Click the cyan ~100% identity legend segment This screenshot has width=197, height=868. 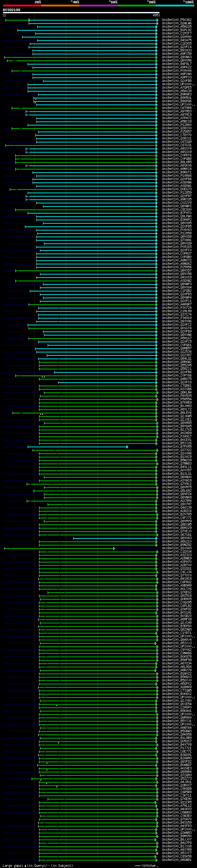click(x=175, y=6)
